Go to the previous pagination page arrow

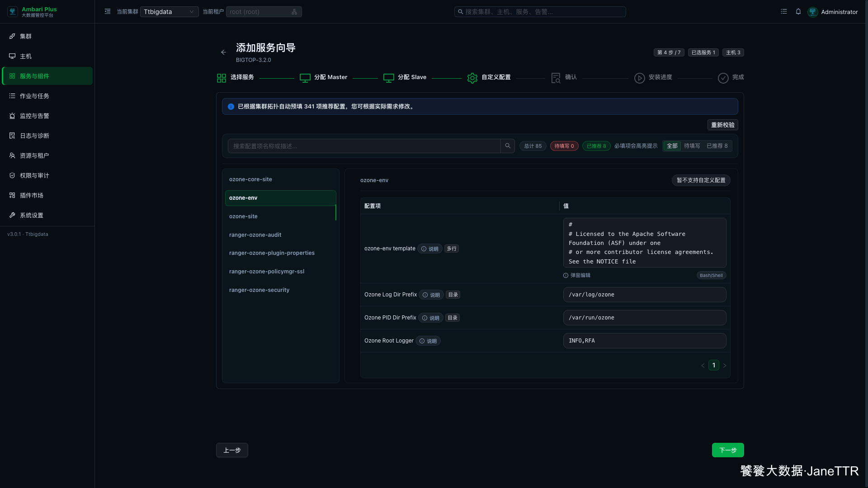coord(703,366)
